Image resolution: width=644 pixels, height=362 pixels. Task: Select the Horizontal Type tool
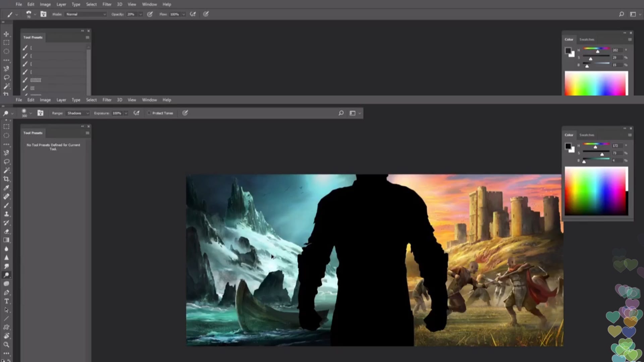point(6,301)
